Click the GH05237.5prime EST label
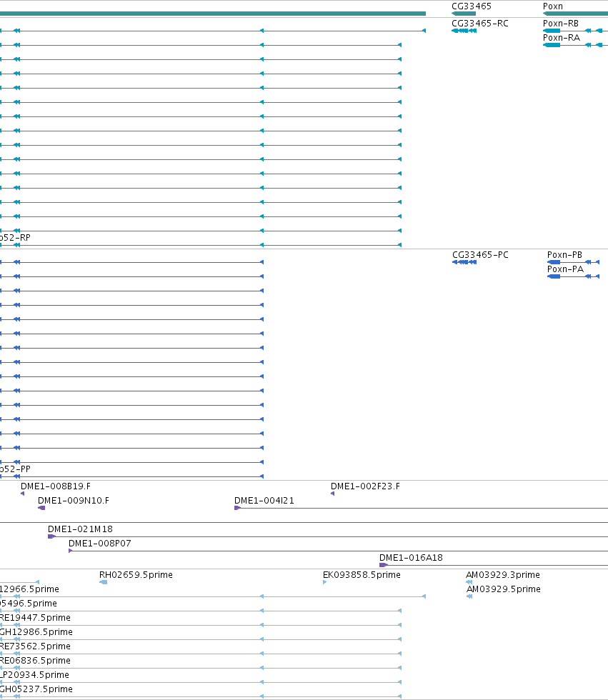608x700 pixels. [36, 689]
